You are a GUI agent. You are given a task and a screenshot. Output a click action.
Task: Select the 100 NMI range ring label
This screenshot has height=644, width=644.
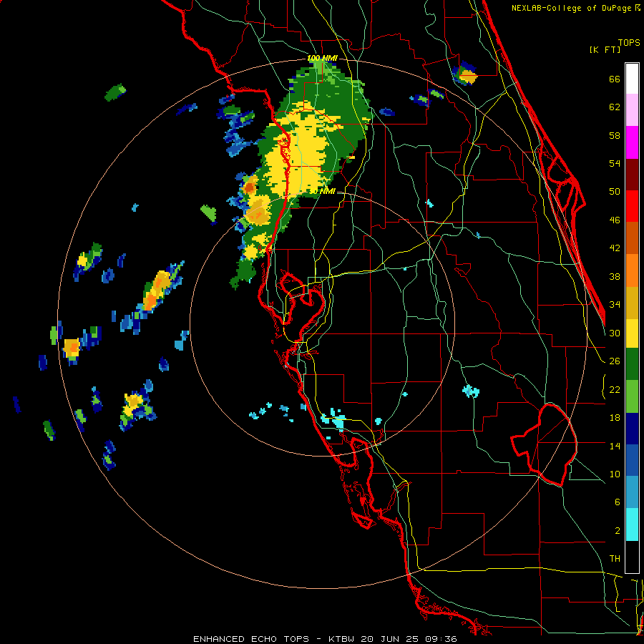click(322, 59)
